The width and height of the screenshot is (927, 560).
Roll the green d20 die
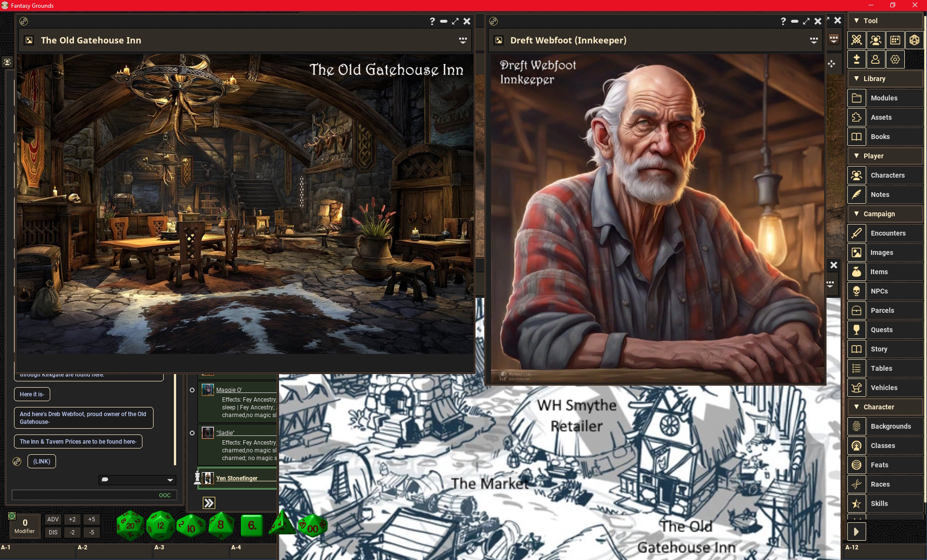130,525
